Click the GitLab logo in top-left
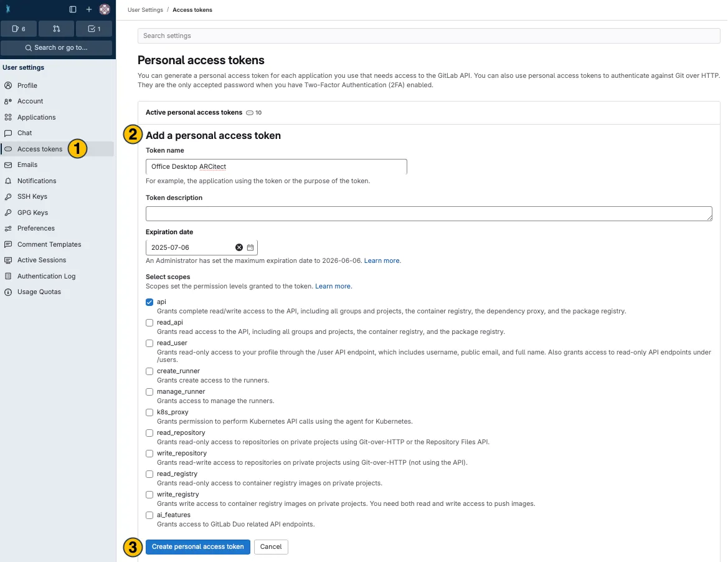Screen dimensions: 728x562 click(x=8, y=9)
